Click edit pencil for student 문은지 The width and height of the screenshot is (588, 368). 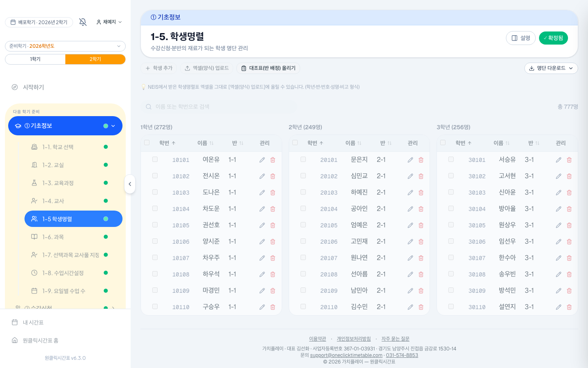pos(410,160)
